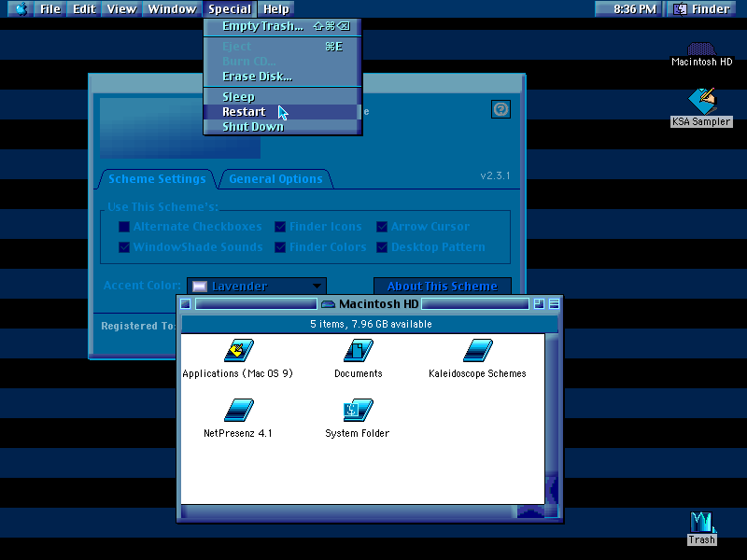Click the Lavender accent color swatch
Viewport: 747px width, 560px height.
coord(200,287)
